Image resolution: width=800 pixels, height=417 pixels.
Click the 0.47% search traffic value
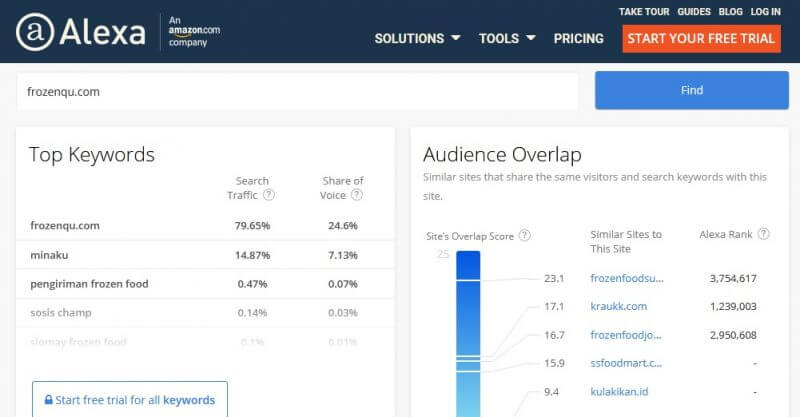coord(252,284)
